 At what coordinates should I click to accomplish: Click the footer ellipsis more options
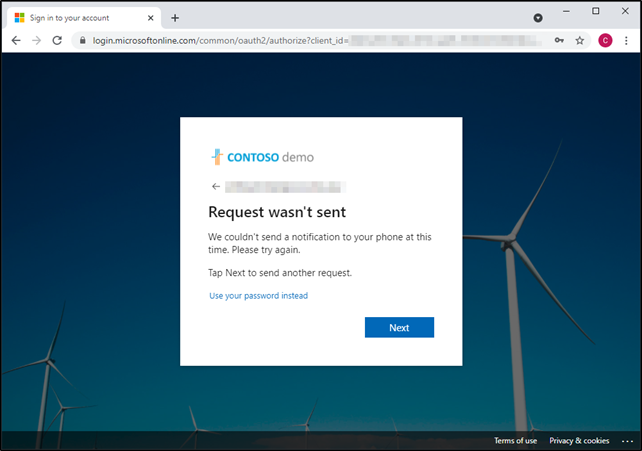click(627, 441)
